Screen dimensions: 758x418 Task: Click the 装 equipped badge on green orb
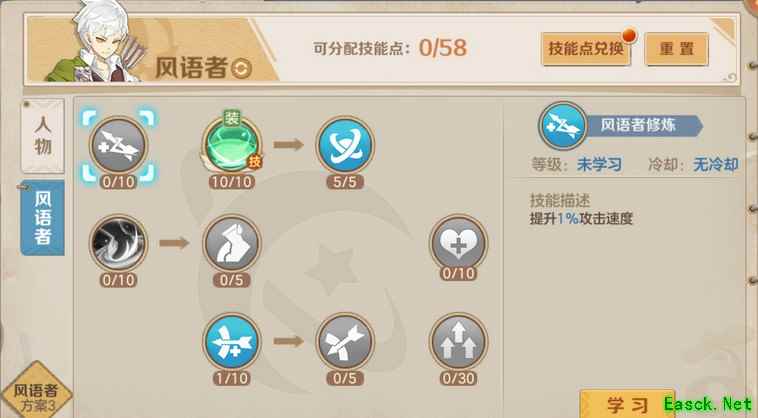233,118
